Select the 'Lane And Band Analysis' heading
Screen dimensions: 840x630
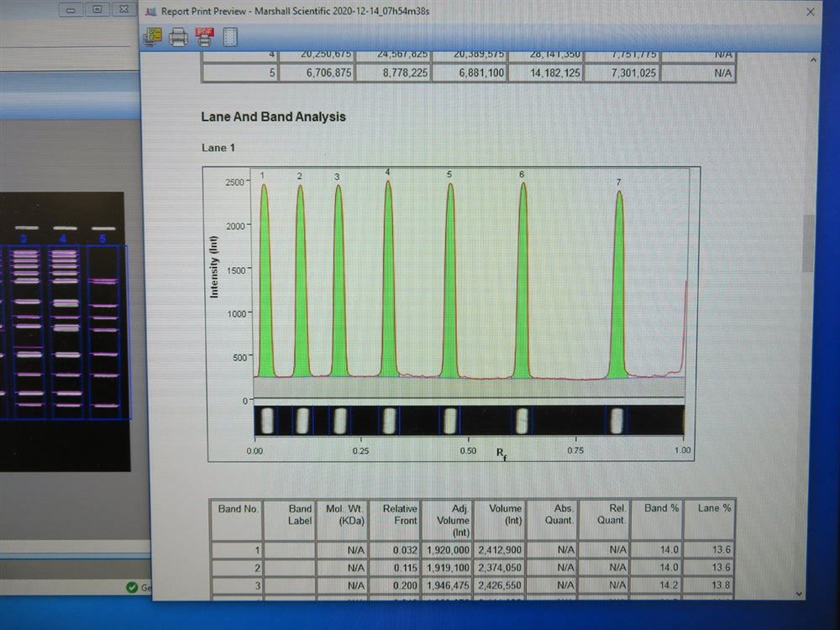[x=273, y=117]
